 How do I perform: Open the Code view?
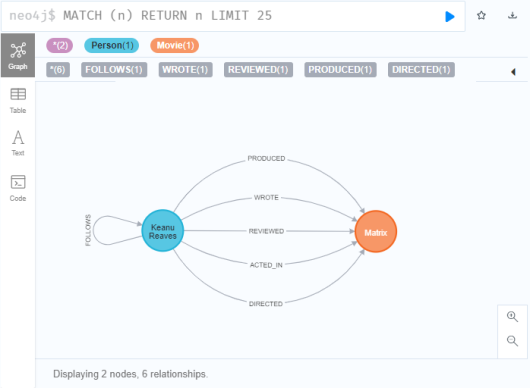(18, 188)
